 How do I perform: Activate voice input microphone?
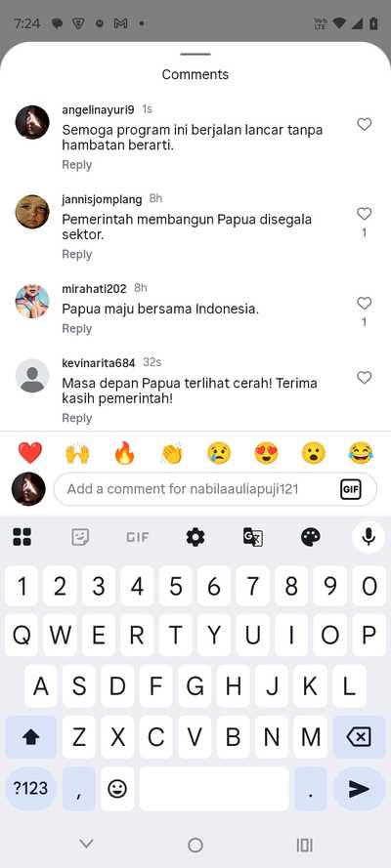(x=369, y=537)
